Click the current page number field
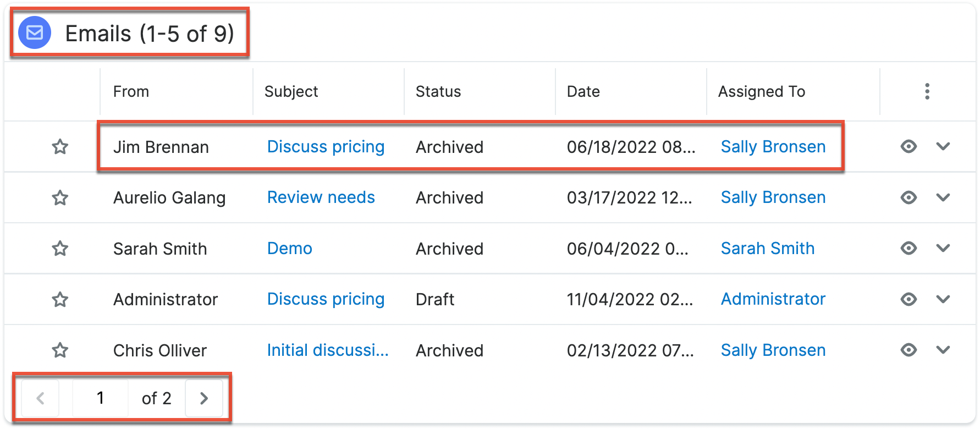This screenshot has width=980, height=429. pyautogui.click(x=101, y=398)
